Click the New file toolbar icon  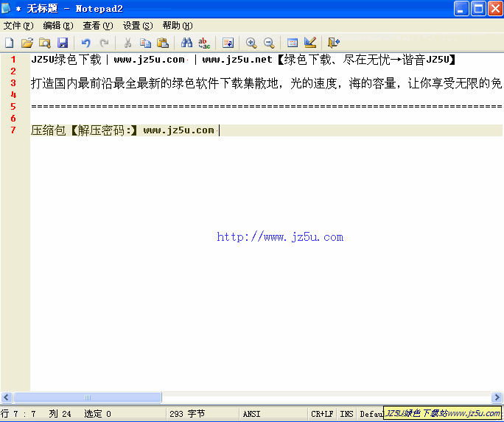pos(10,43)
